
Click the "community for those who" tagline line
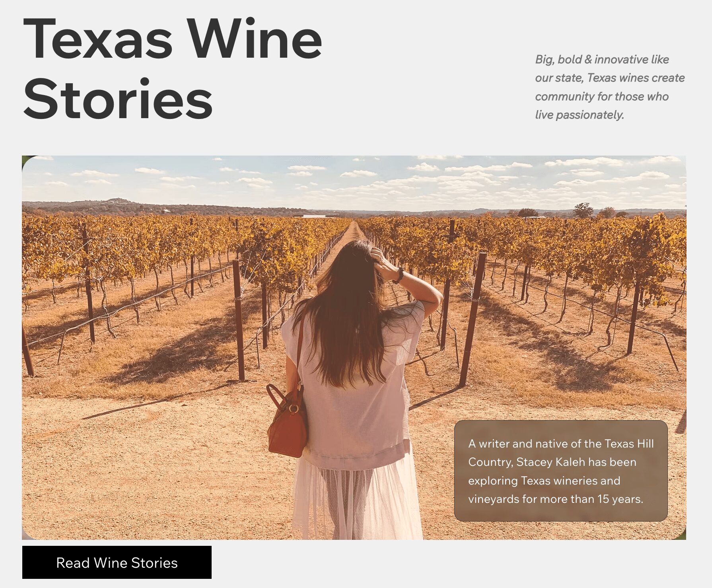[x=601, y=96]
